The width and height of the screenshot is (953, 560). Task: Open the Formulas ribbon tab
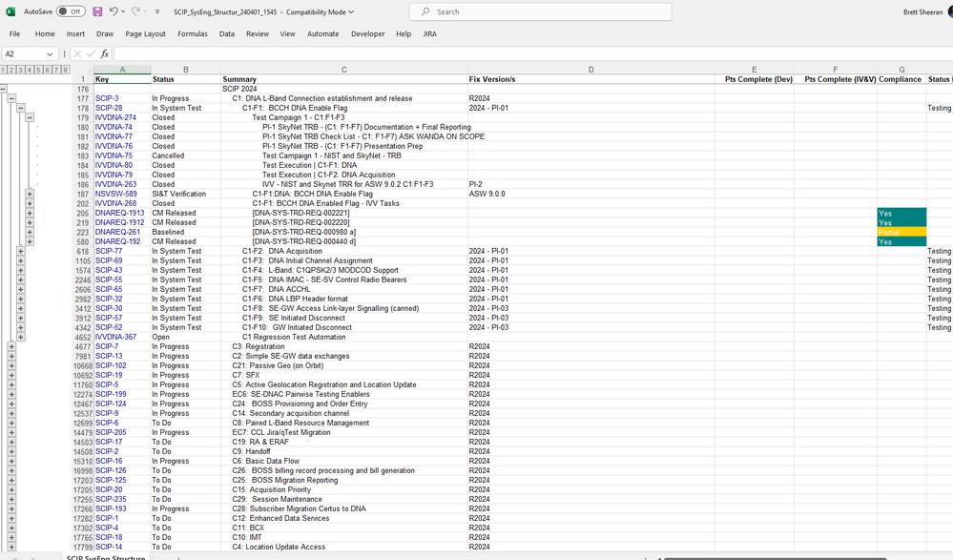(192, 34)
